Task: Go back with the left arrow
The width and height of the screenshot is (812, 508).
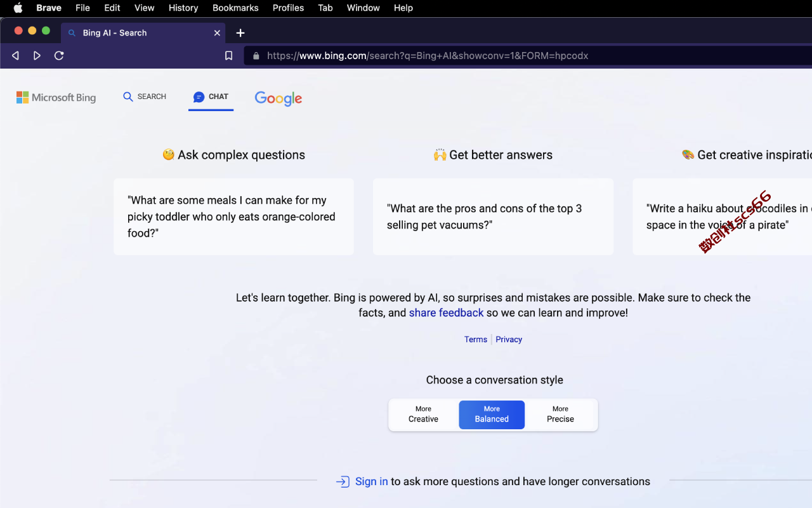Action: click(15, 56)
